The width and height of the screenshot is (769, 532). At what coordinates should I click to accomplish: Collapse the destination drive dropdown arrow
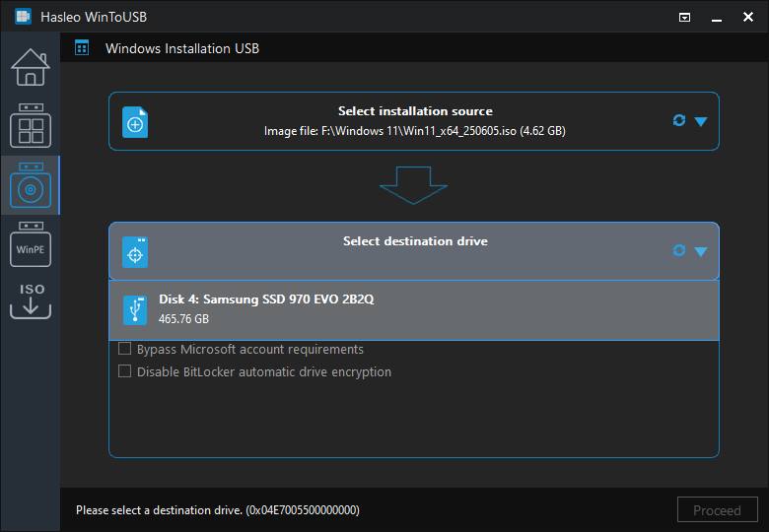click(x=701, y=252)
